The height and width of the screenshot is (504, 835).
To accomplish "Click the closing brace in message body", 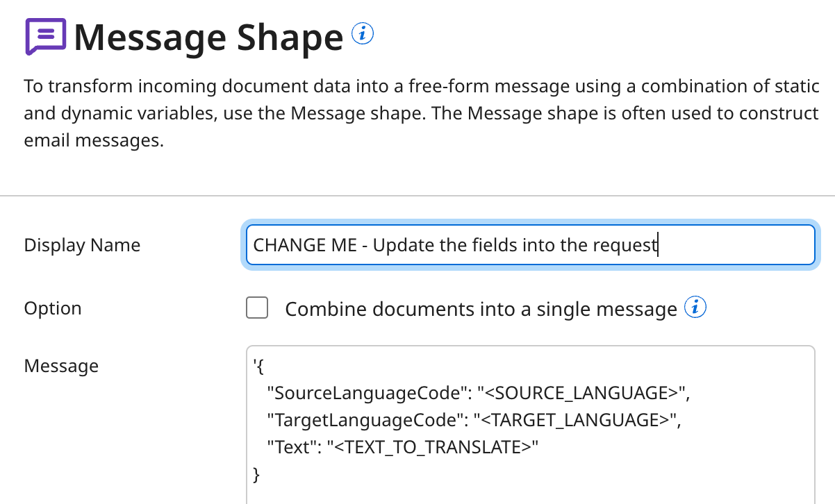I will (x=257, y=475).
